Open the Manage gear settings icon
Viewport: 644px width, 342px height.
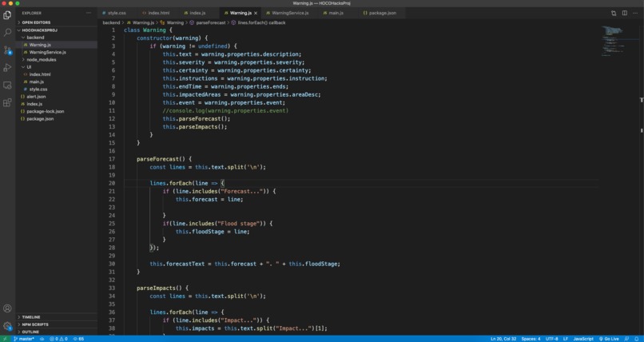point(7,326)
